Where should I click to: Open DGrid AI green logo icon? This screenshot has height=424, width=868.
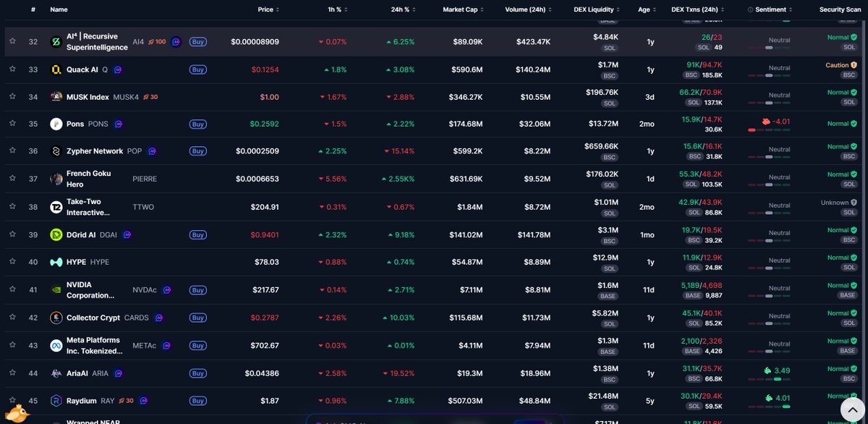click(x=56, y=234)
